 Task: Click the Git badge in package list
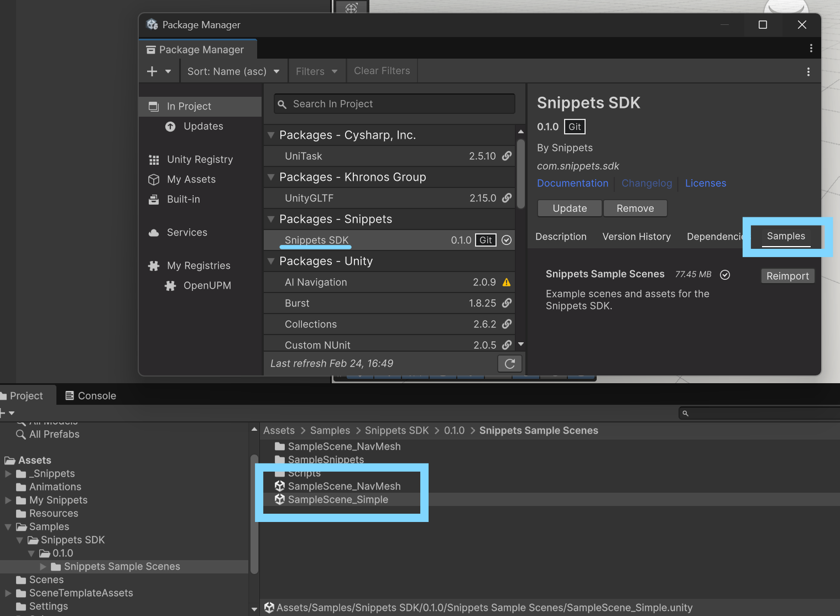486,240
